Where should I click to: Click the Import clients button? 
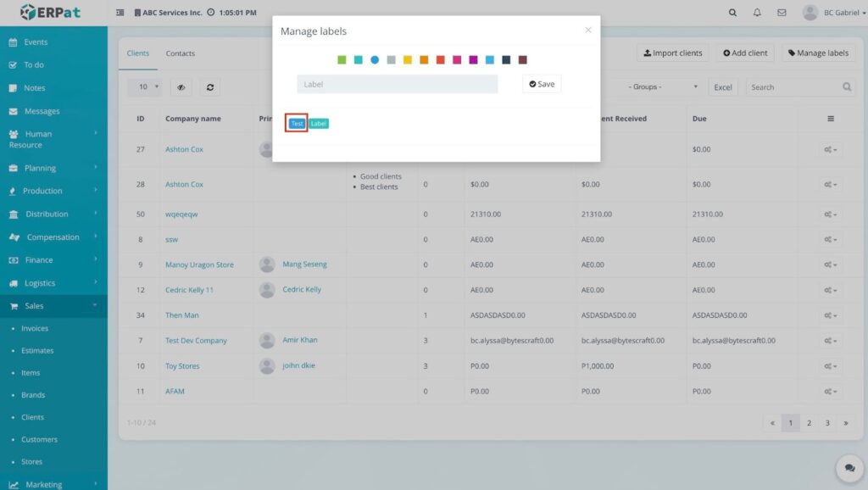[673, 53]
